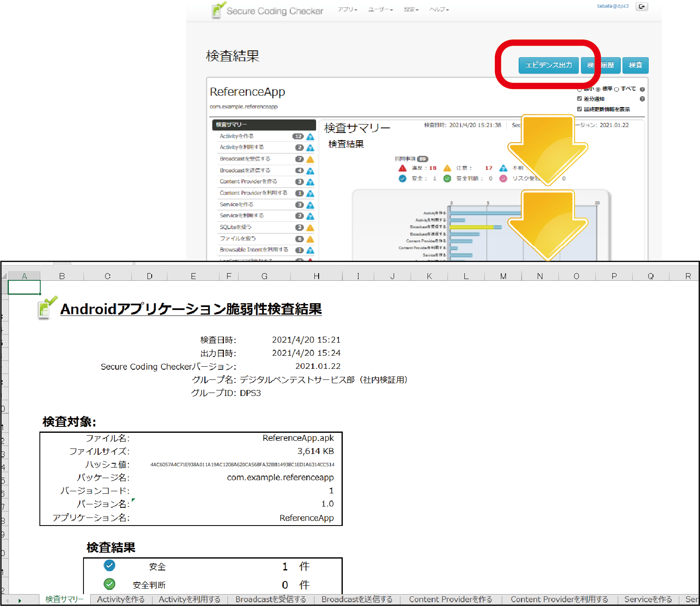
Task: Toggle the 差分通知 checkbox
Action: (x=579, y=99)
